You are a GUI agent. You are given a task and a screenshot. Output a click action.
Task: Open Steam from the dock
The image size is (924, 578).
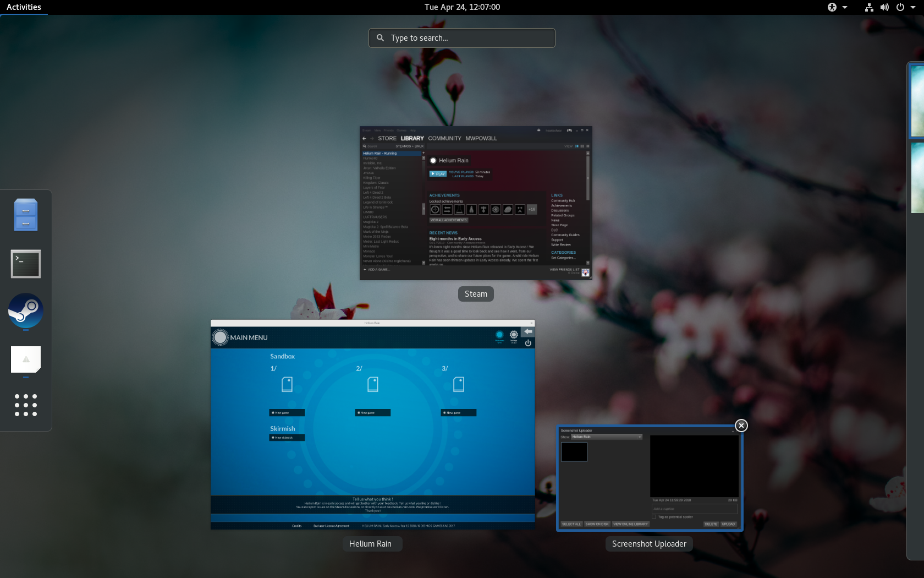coord(26,310)
